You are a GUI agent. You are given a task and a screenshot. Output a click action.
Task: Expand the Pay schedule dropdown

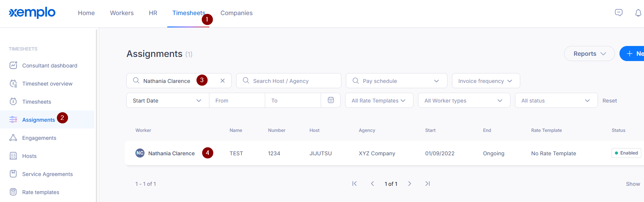pyautogui.click(x=396, y=81)
